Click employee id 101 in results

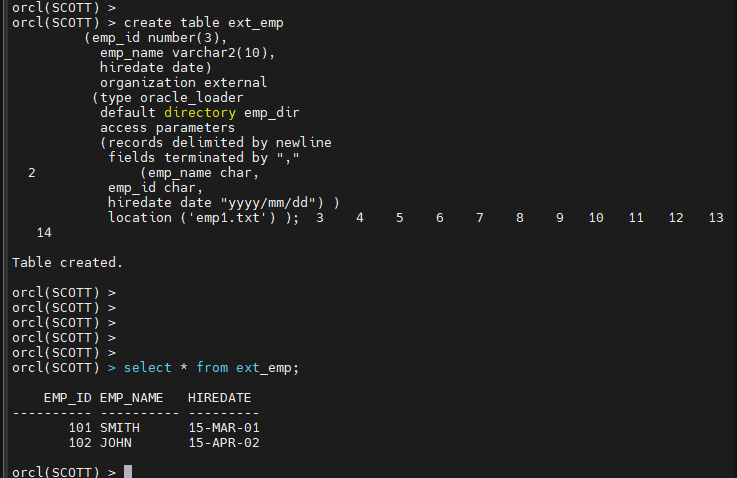(80, 428)
